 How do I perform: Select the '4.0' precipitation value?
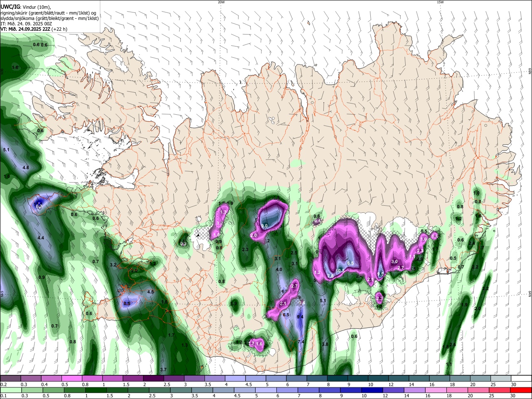pyautogui.click(x=279, y=269)
